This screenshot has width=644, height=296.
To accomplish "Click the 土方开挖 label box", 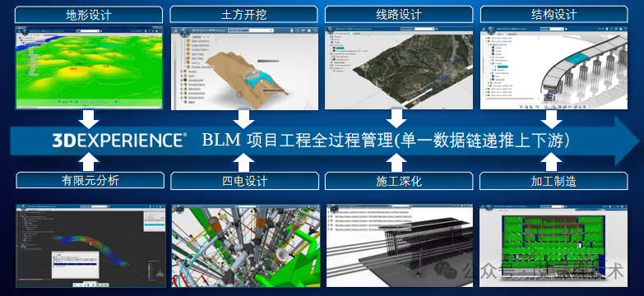I will (x=244, y=15).
